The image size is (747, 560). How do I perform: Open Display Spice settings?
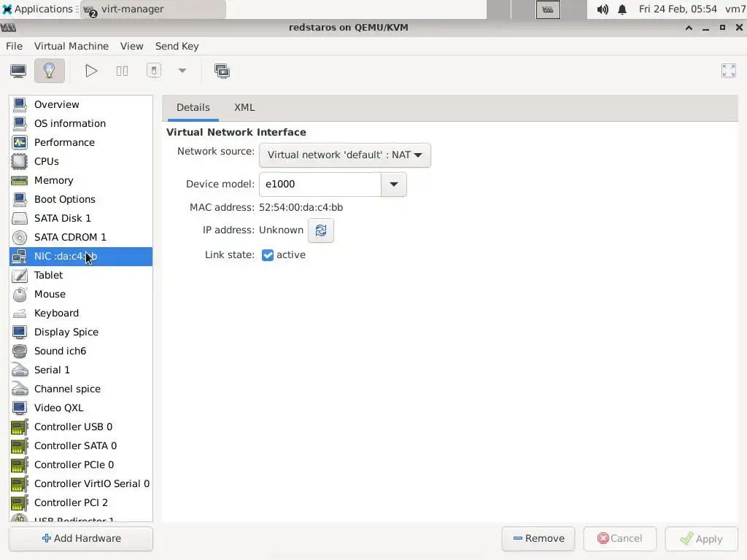tap(81, 332)
